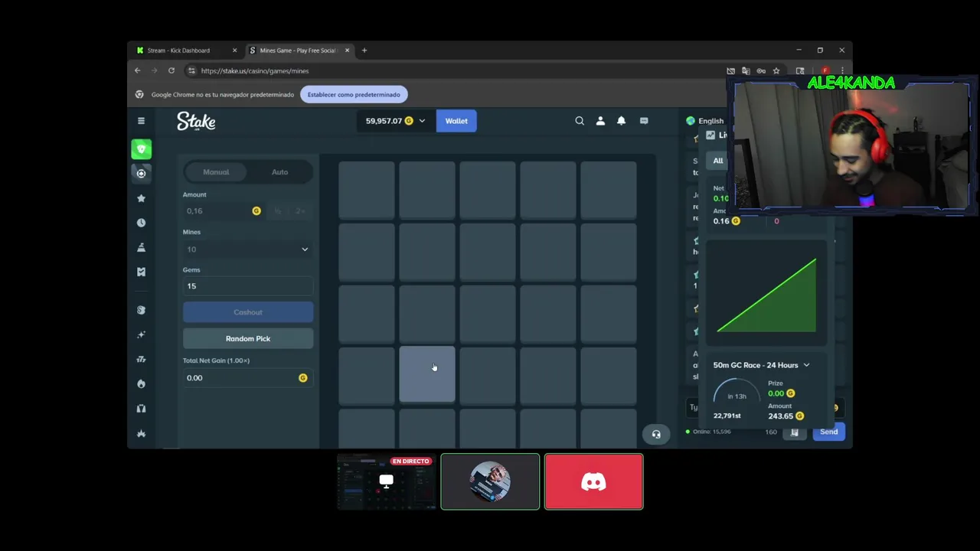980x551 pixels.
Task: Click the Random Pick button
Action: [248, 338]
